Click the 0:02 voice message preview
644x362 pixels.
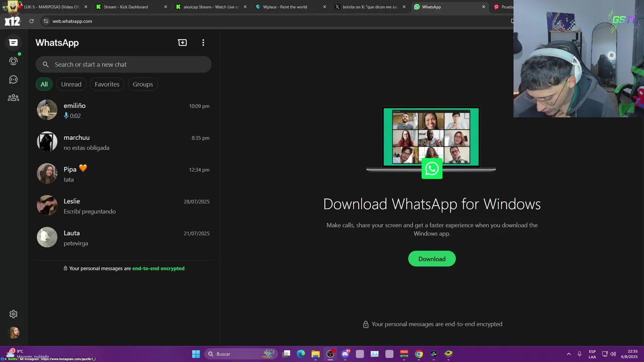[72, 116]
